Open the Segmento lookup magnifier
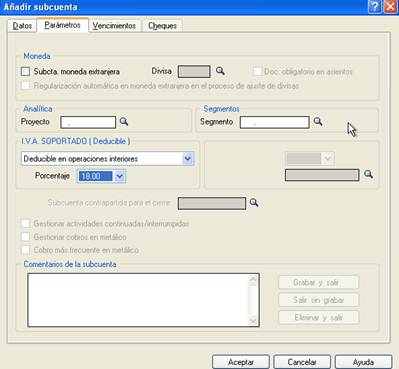The image size is (399, 369). click(318, 121)
